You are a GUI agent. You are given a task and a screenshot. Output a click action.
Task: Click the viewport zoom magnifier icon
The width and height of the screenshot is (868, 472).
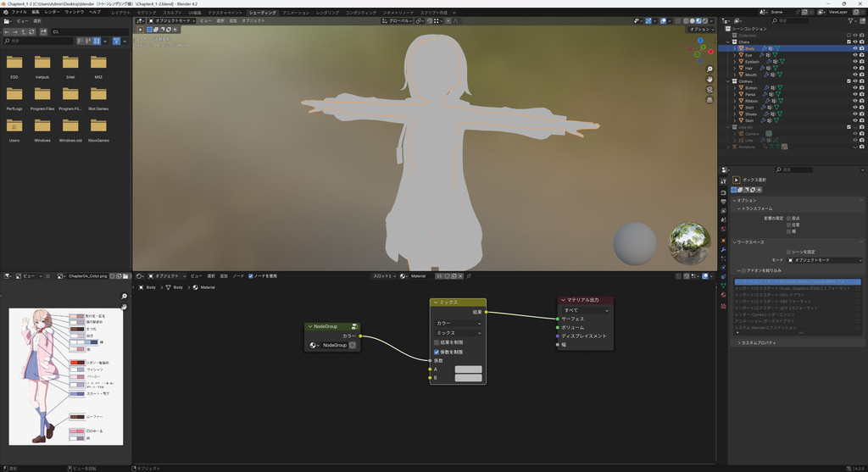[x=709, y=69]
